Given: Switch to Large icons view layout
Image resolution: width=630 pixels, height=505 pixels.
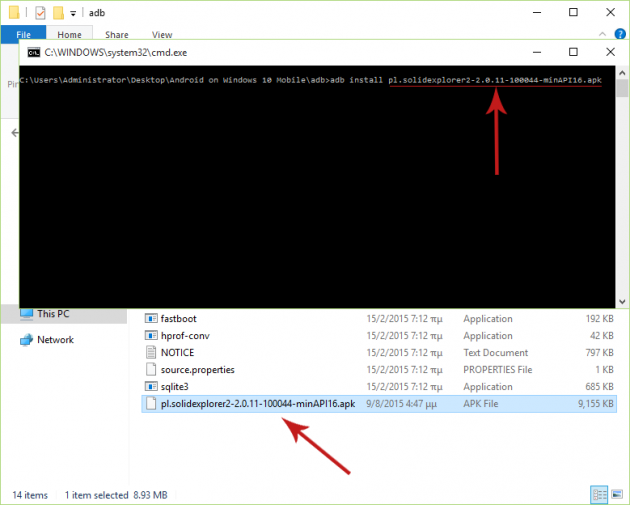Looking at the screenshot, I should tap(617, 495).
